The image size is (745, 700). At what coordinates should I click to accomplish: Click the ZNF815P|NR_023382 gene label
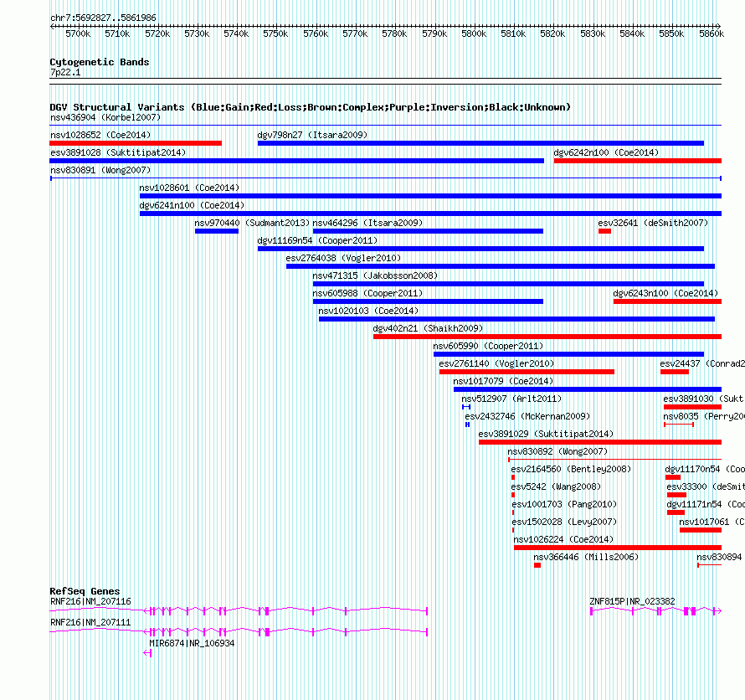(x=632, y=602)
